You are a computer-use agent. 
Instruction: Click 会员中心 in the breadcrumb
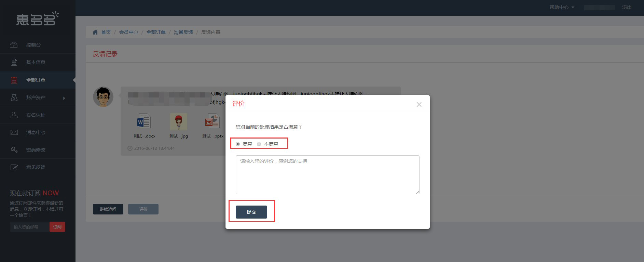128,32
